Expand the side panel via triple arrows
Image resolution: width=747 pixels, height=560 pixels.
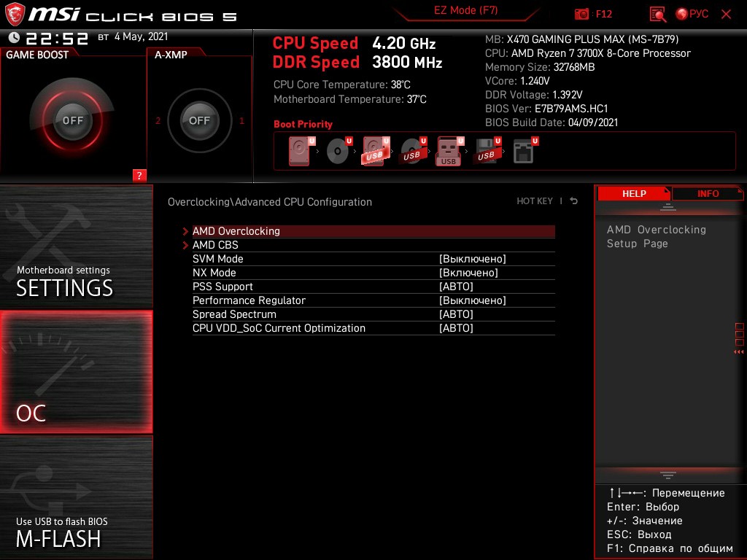coord(738,352)
